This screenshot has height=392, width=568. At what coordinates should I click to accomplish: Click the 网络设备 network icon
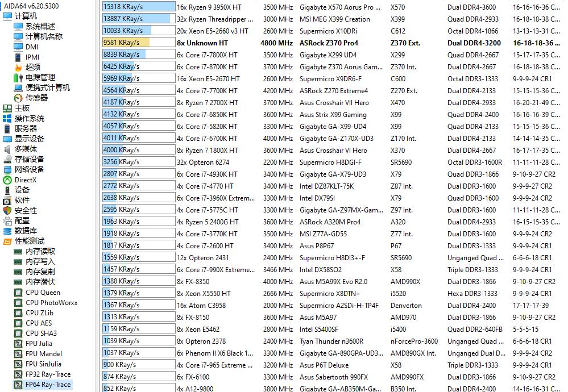7,169
